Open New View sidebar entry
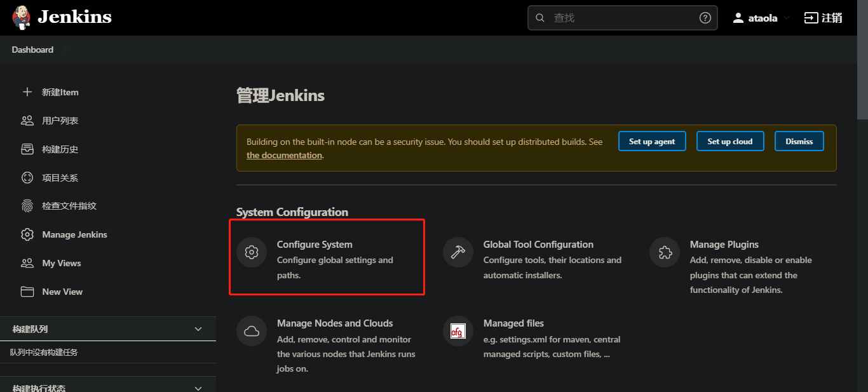Screen dimensions: 868x392 [x=62, y=292]
